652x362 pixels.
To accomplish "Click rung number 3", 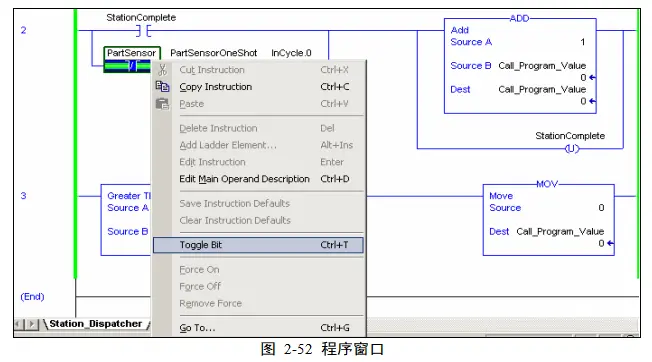I will coord(24,196).
